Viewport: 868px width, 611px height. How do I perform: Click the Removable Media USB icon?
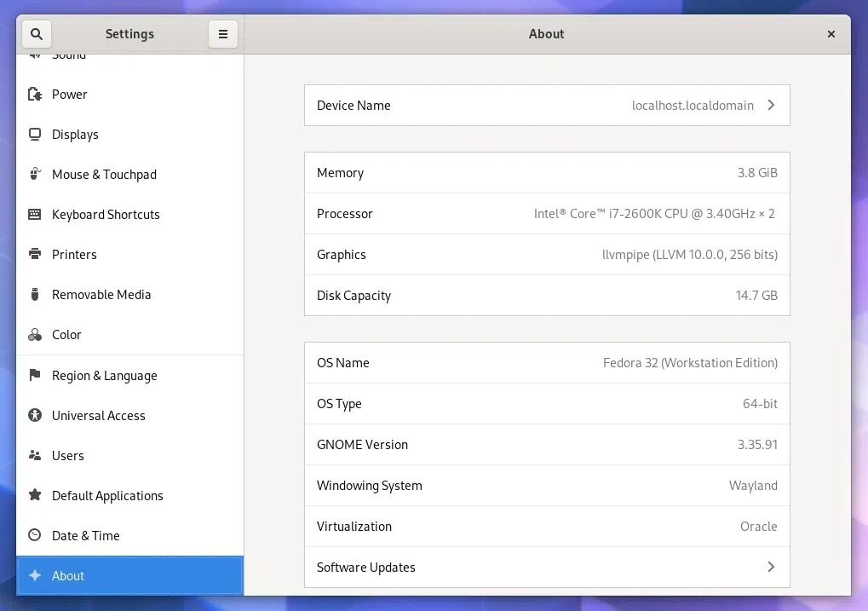pyautogui.click(x=35, y=294)
